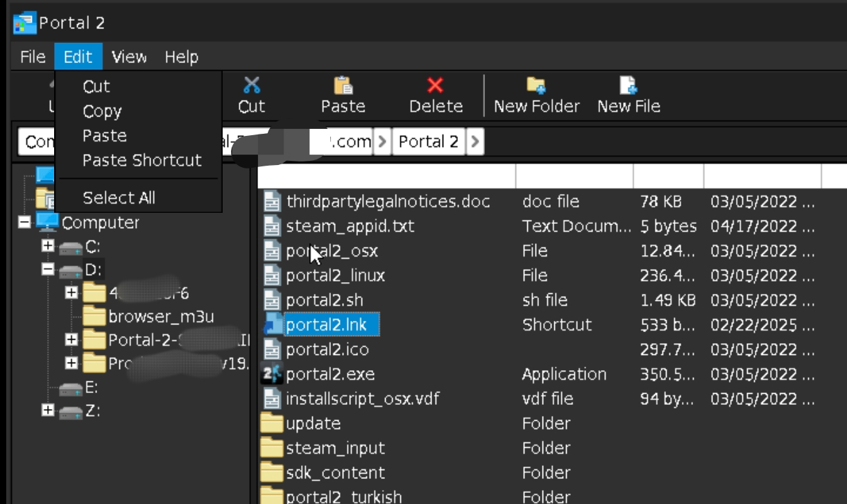Click the Portal 2 window title icon
The image size is (847, 504).
pyautogui.click(x=24, y=23)
